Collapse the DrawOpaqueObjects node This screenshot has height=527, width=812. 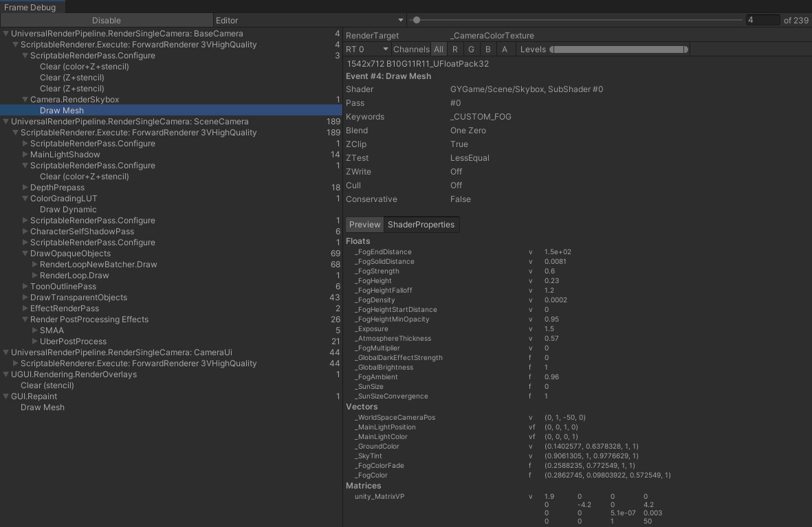pos(25,253)
